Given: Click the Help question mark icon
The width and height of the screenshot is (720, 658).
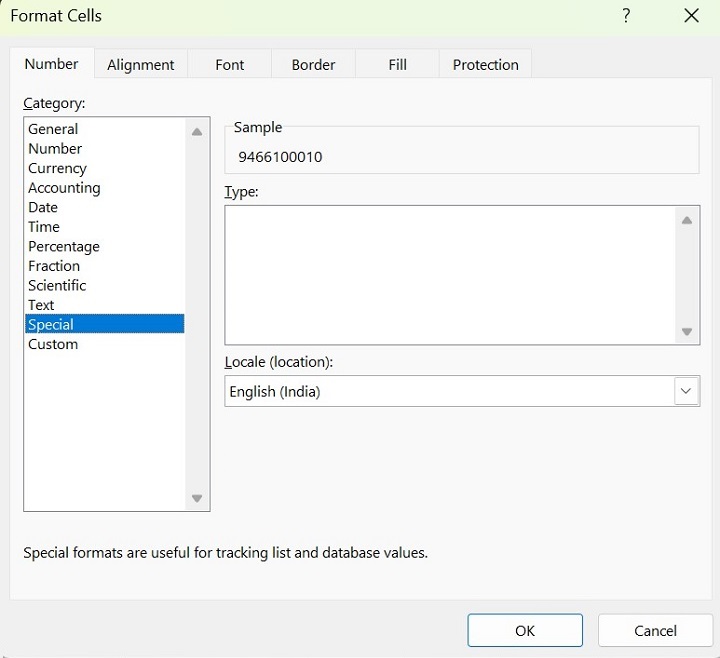Looking at the screenshot, I should [626, 16].
